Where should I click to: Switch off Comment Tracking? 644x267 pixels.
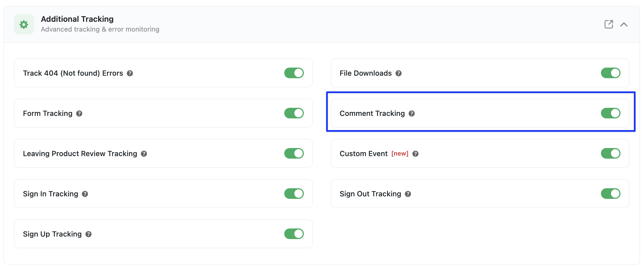(611, 113)
